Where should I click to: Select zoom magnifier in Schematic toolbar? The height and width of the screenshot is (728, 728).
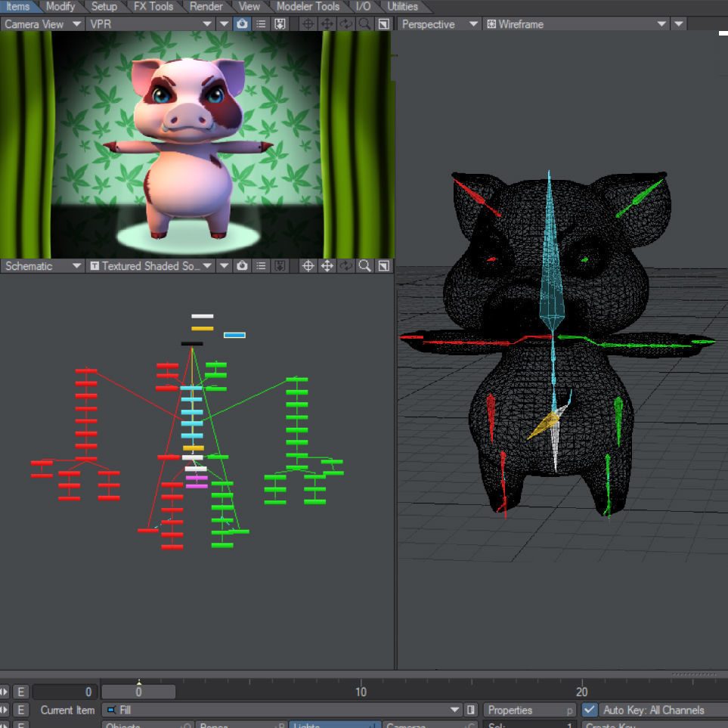coord(365,266)
